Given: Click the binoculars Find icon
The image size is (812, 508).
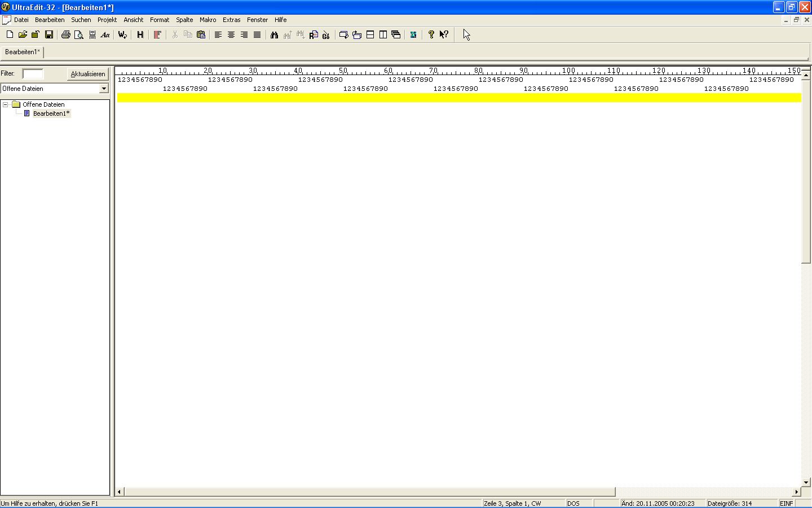Looking at the screenshot, I should tap(274, 35).
